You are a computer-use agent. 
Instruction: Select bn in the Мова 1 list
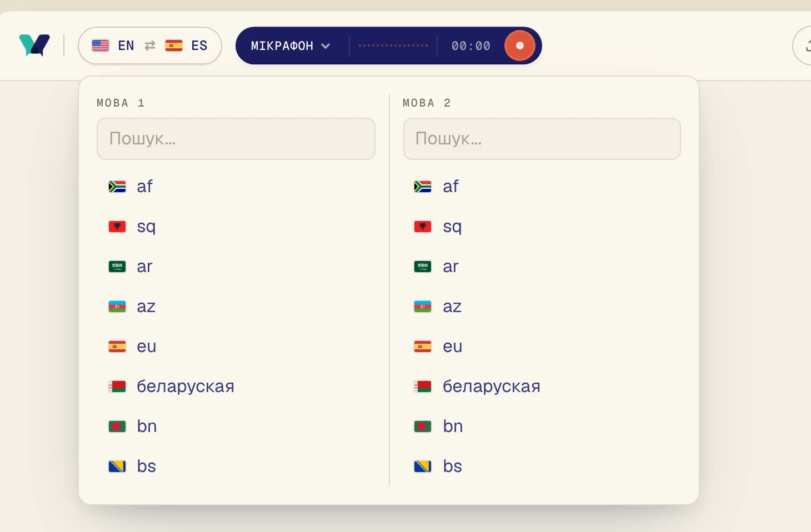(236, 426)
